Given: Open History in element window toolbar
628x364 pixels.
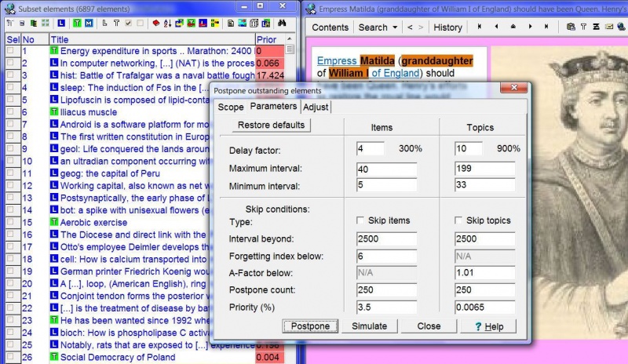Looking at the screenshot, I should click(x=447, y=27).
